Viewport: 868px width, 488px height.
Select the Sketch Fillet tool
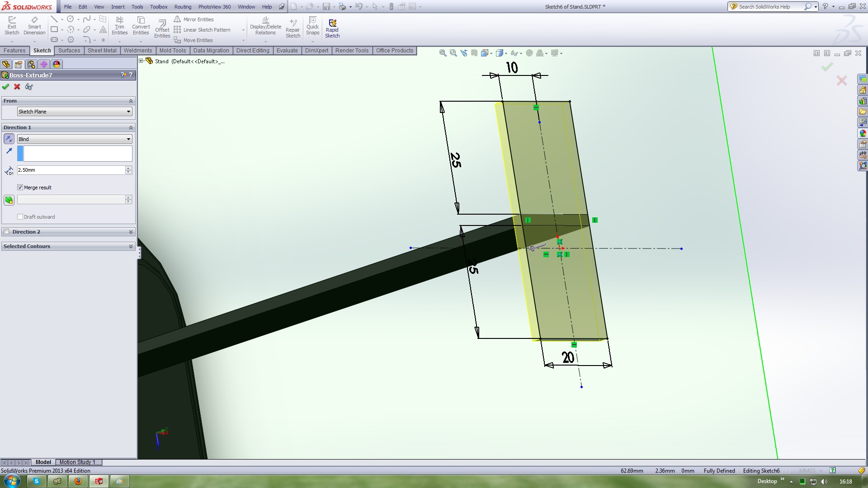pos(87,40)
